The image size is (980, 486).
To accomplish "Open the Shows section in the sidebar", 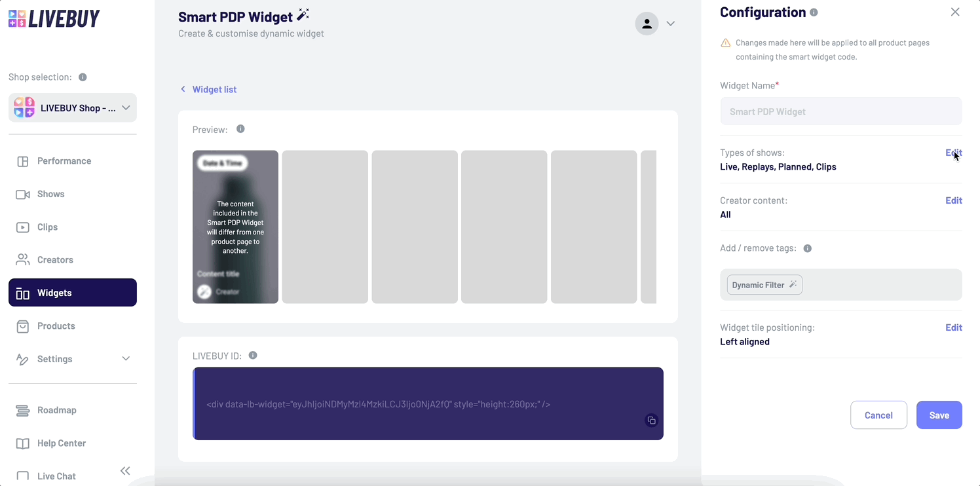I will click(x=52, y=194).
